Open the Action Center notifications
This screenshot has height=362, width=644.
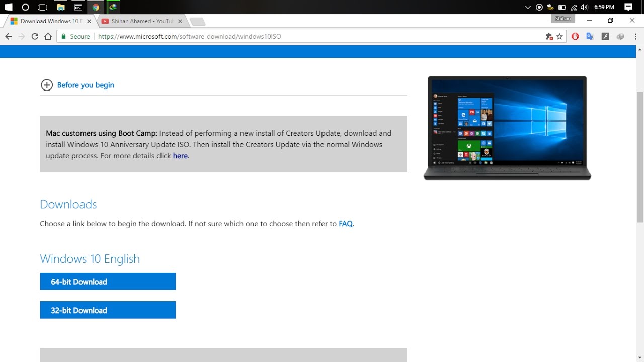click(628, 7)
